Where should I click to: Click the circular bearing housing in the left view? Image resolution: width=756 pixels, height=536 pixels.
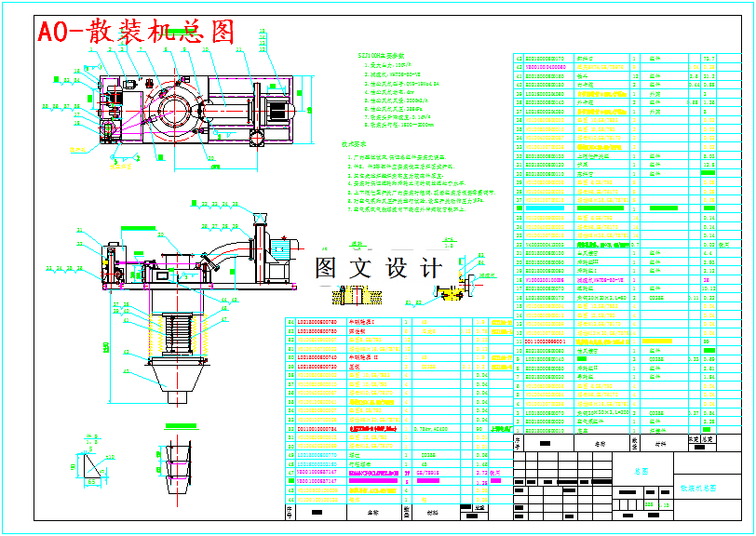point(175,111)
